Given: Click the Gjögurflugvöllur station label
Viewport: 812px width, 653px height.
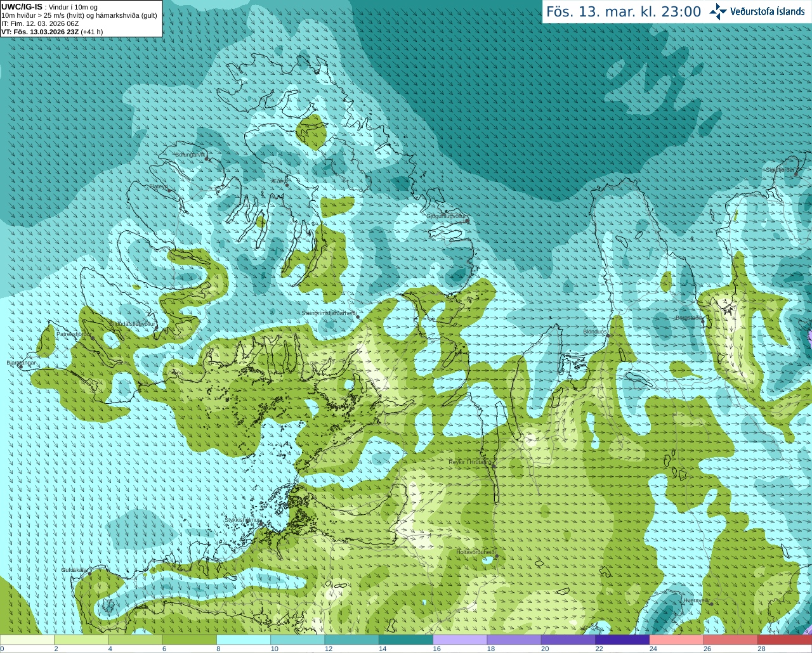Looking at the screenshot, I should (446, 216).
